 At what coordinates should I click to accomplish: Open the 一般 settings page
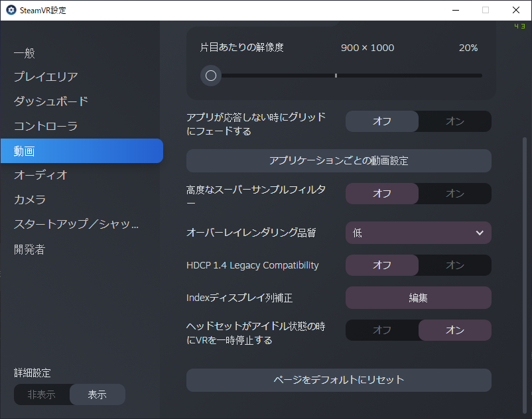(x=25, y=53)
